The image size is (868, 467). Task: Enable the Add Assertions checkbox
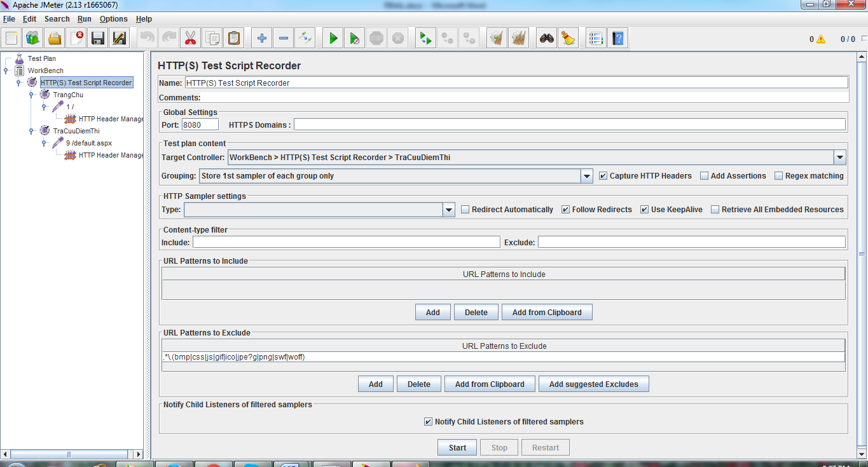click(x=705, y=176)
